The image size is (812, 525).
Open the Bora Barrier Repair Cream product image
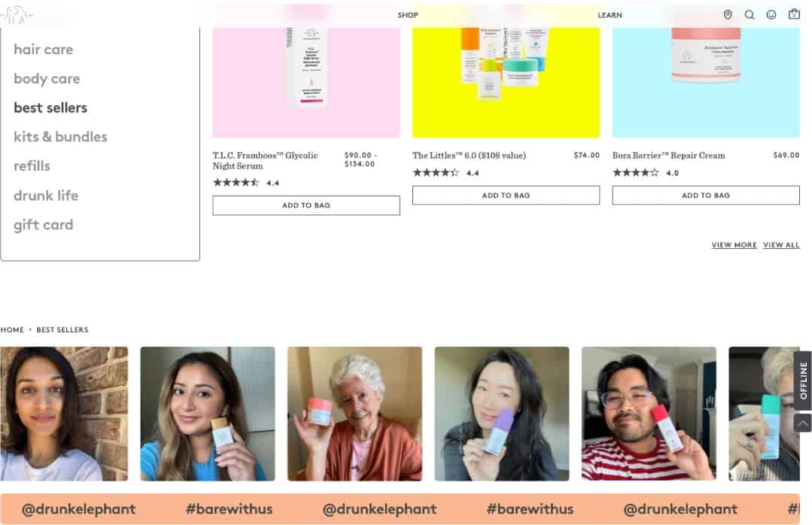click(x=706, y=83)
